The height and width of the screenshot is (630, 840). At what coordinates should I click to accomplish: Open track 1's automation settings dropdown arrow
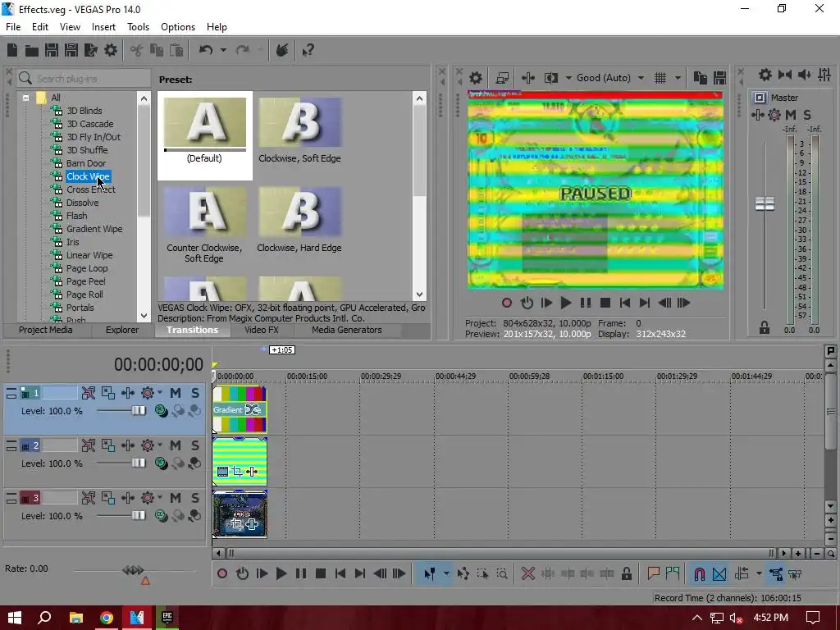(160, 393)
